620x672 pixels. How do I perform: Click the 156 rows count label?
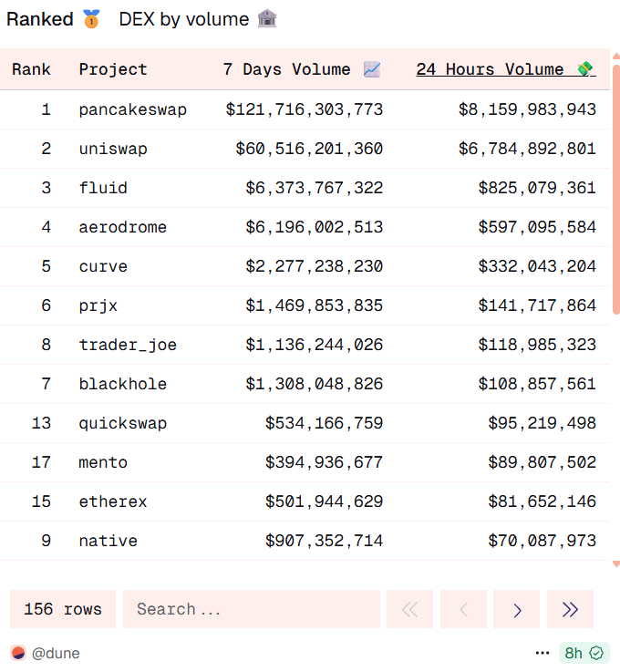[63, 609]
